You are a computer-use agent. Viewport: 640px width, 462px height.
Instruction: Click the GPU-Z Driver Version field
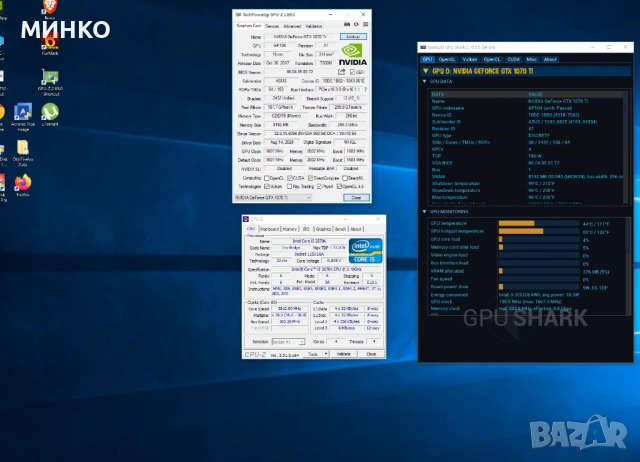click(315, 133)
